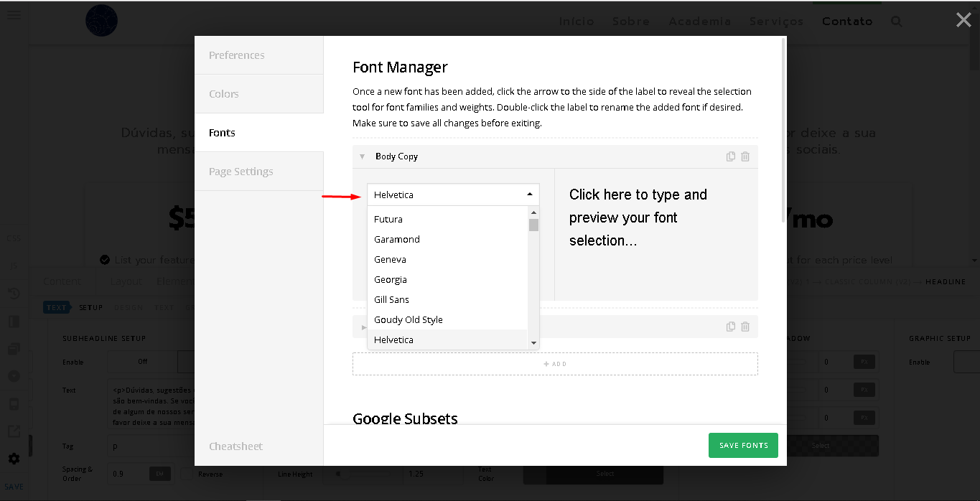Open the search icon in site navigation
This screenshot has height=501, width=980.
896,22
